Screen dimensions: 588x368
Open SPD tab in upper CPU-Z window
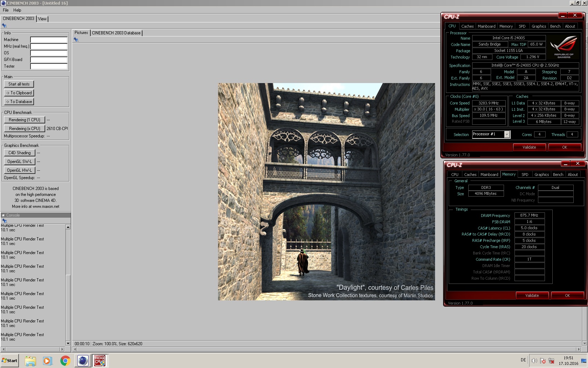pos(522,26)
